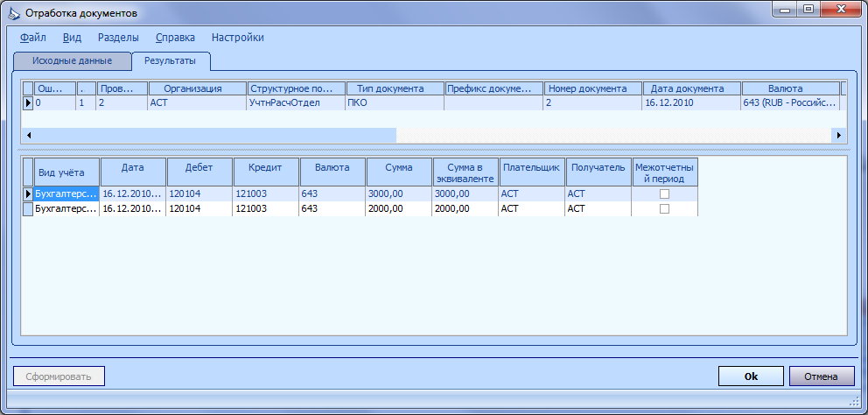The width and height of the screenshot is (868, 415).
Task: Confirm with the Ok button
Action: coord(751,376)
